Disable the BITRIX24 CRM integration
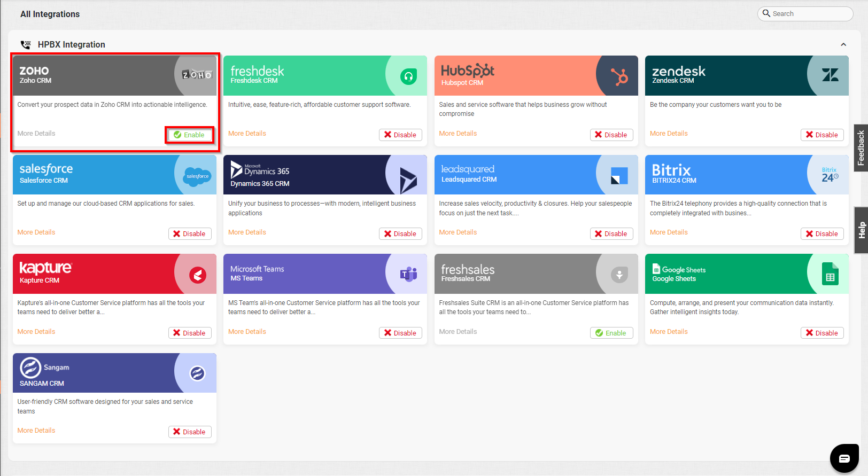This screenshot has width=868, height=476. pos(822,234)
